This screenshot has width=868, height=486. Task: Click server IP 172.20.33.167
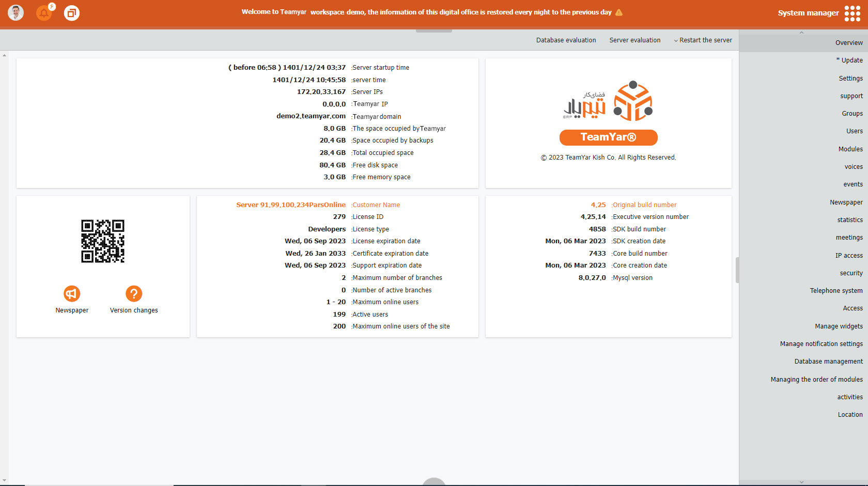(x=321, y=92)
